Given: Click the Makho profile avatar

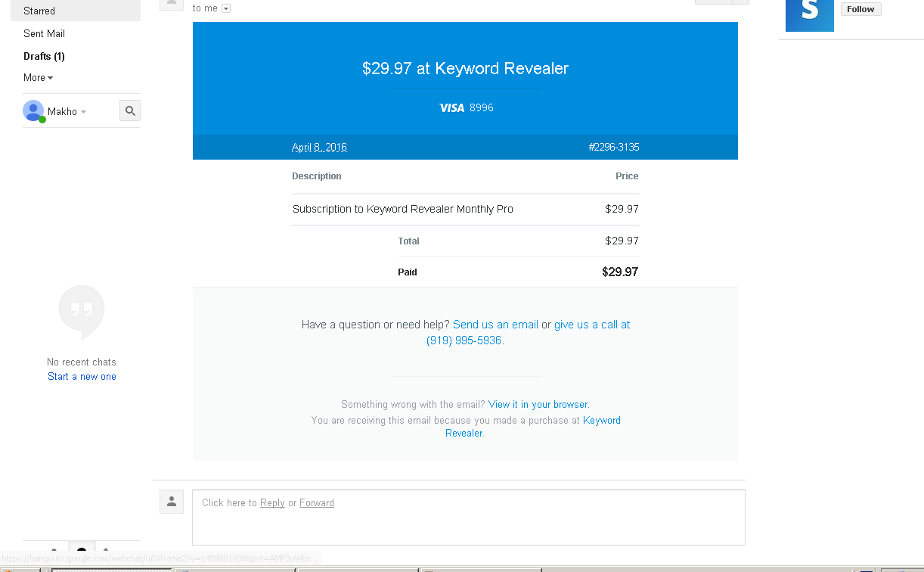Looking at the screenshot, I should [33, 111].
